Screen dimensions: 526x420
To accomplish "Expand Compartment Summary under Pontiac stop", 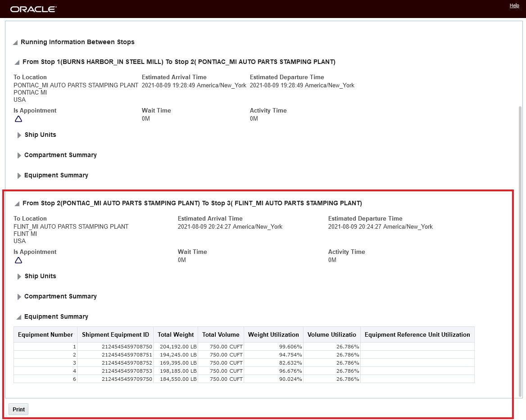I will (19, 156).
